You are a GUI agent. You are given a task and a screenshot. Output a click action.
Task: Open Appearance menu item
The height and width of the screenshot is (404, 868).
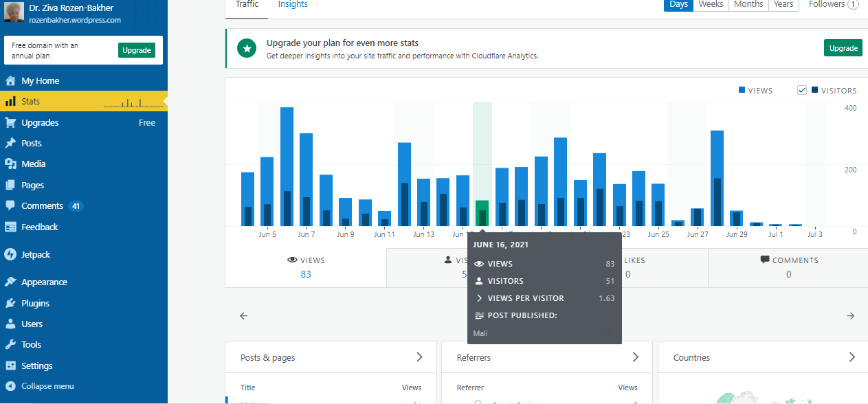84,282
